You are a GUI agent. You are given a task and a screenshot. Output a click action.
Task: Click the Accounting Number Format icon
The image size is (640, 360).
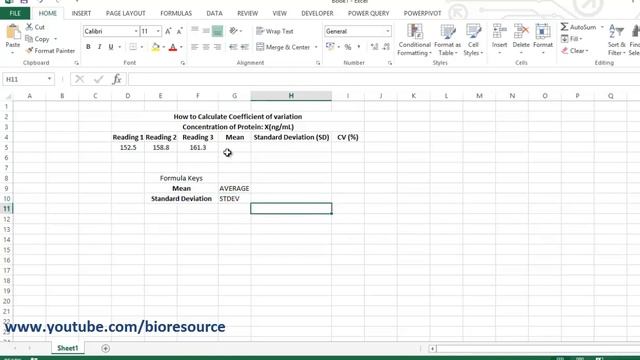pyautogui.click(x=330, y=47)
